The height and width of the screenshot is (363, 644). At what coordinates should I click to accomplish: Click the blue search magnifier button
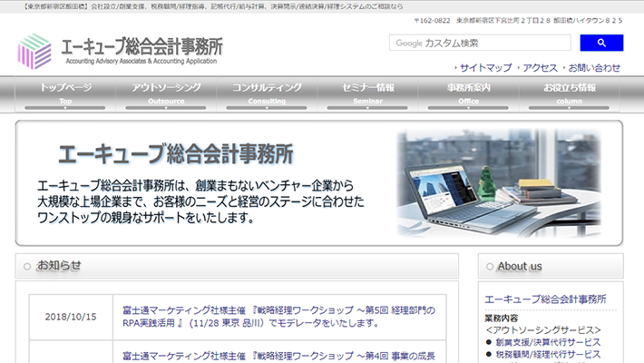click(601, 43)
